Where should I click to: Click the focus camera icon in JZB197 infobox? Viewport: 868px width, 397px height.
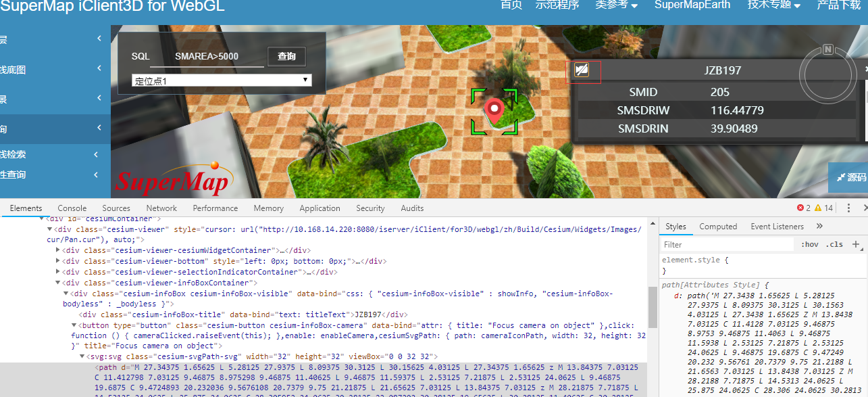coord(582,70)
